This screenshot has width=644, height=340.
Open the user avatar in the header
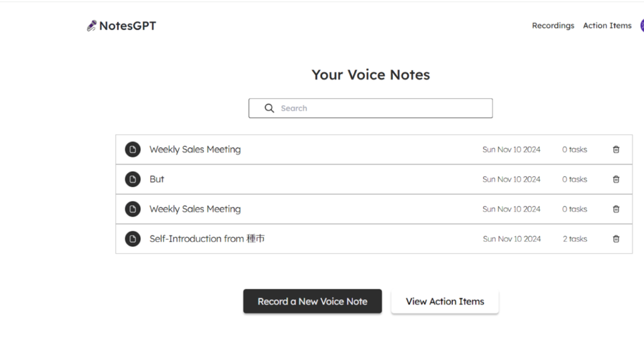(x=642, y=25)
